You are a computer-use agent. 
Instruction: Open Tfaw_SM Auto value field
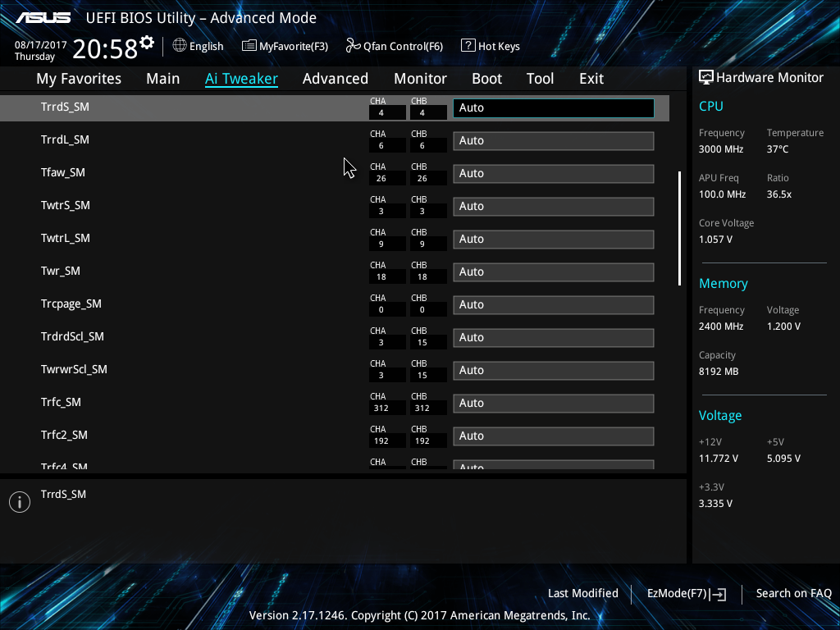click(554, 174)
